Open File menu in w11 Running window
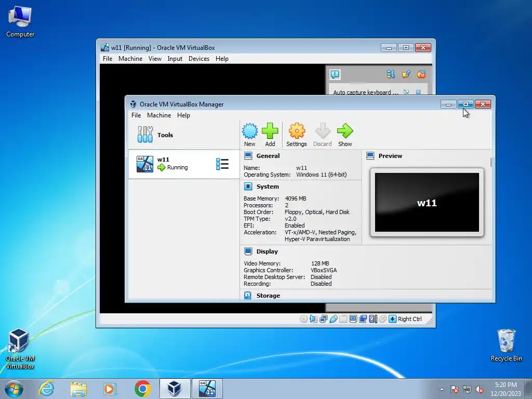This screenshot has height=399, width=532. coord(108,59)
